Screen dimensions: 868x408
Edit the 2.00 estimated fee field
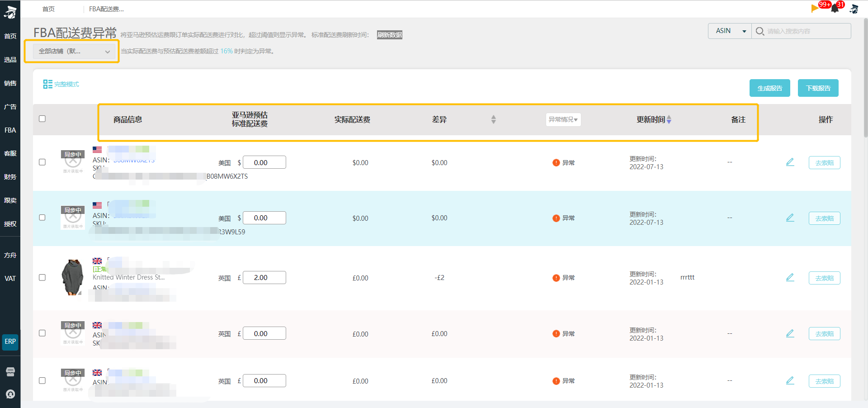264,278
